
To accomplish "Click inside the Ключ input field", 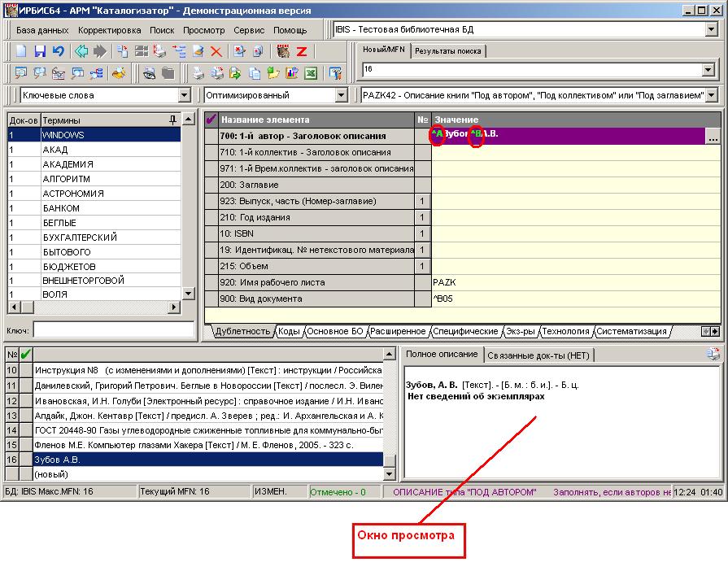I will pyautogui.click(x=114, y=330).
